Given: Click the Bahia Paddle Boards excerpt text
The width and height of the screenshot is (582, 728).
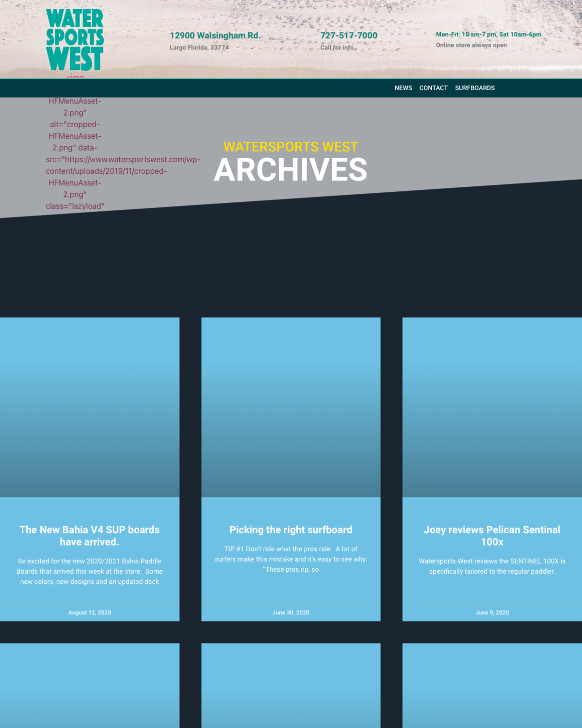Looking at the screenshot, I should click(90, 571).
